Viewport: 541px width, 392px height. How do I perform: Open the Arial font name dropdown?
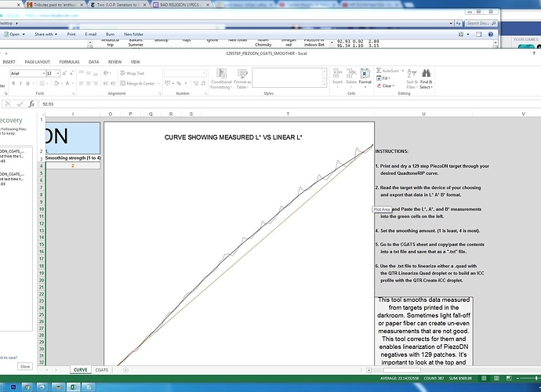click(44, 74)
